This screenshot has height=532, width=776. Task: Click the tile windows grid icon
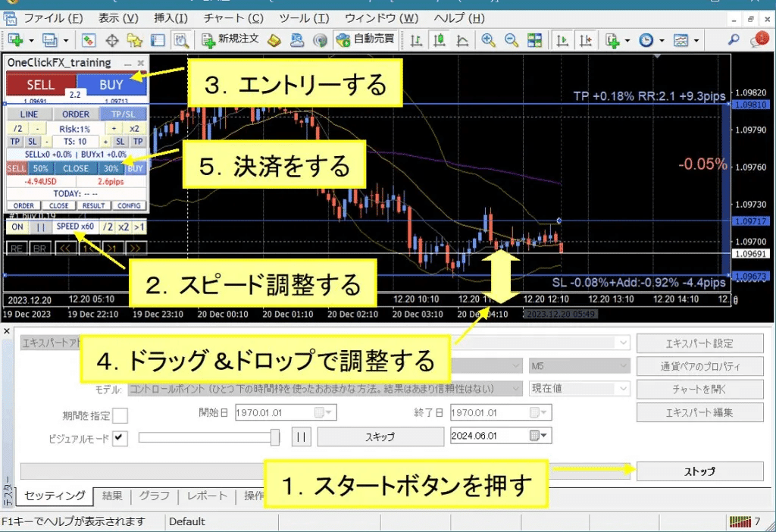[535, 40]
